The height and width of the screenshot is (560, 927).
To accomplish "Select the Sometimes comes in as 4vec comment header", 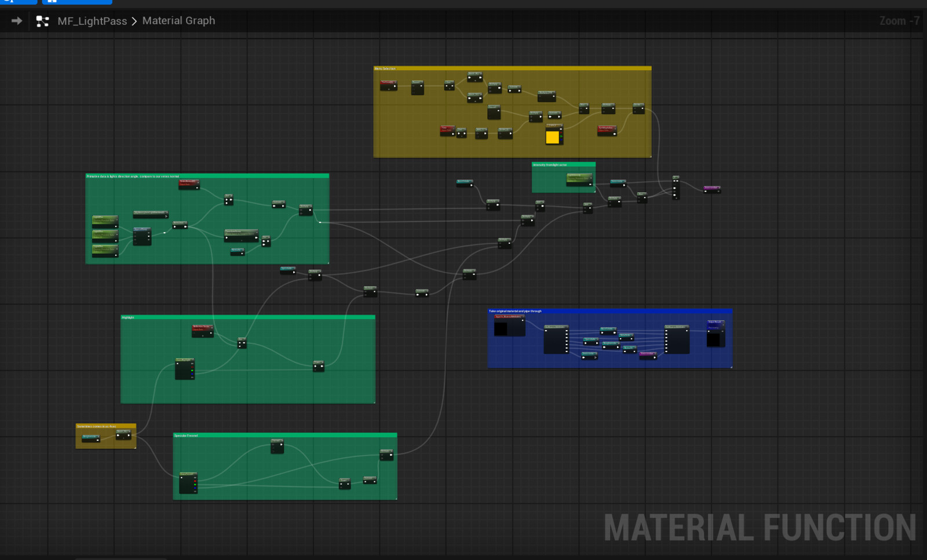I will click(105, 426).
